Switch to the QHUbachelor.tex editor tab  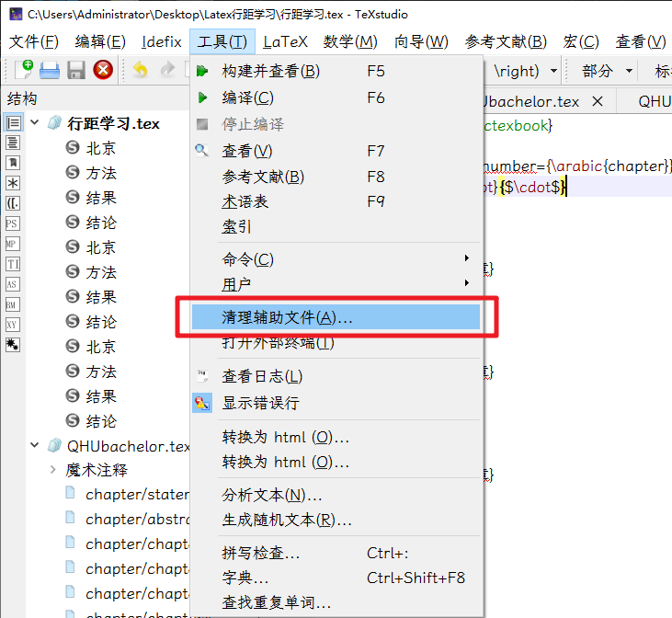531,102
